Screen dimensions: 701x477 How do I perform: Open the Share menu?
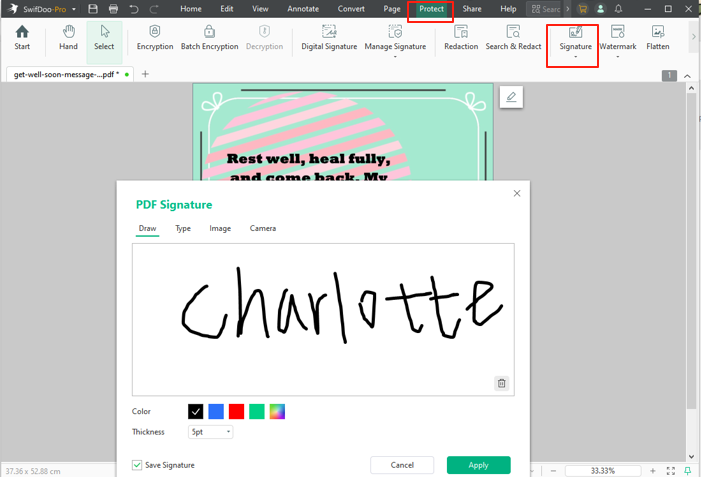pos(472,8)
